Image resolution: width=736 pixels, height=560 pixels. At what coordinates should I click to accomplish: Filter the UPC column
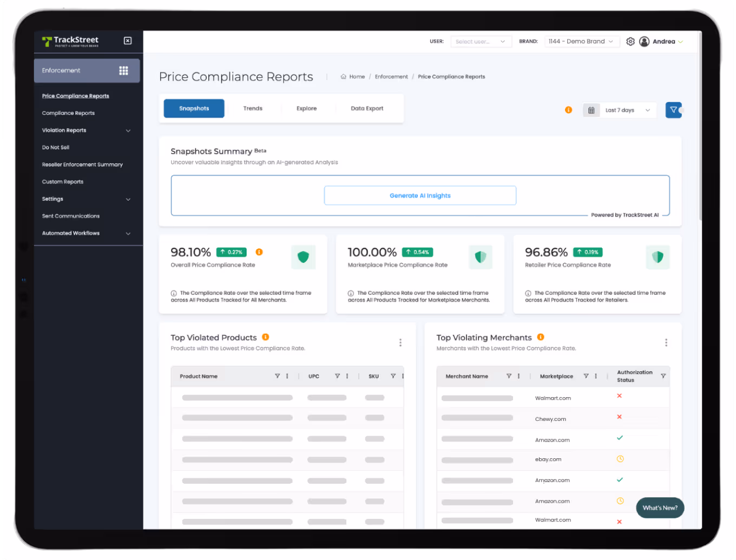[337, 376]
